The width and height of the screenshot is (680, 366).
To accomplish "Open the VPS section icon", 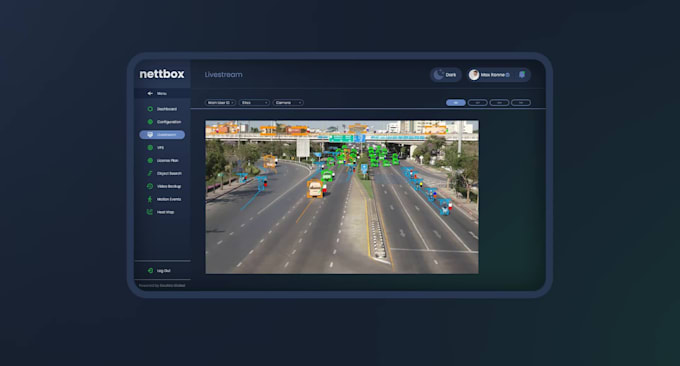I will [150, 147].
